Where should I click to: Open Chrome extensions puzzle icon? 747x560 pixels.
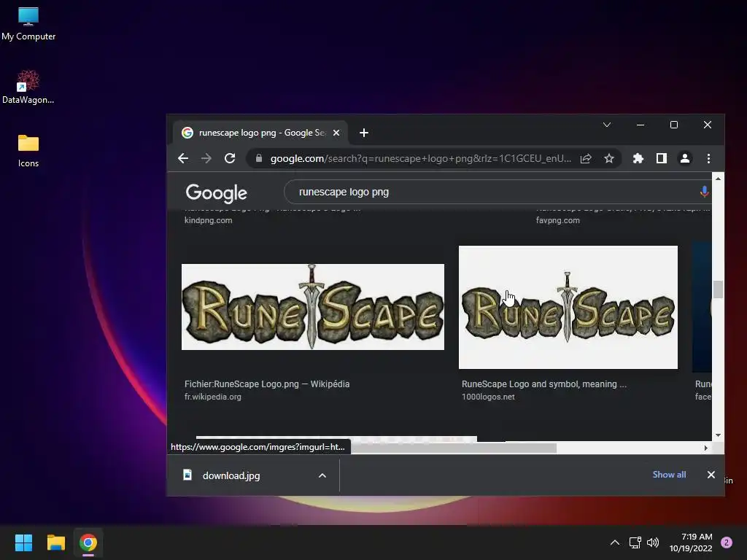638,158
